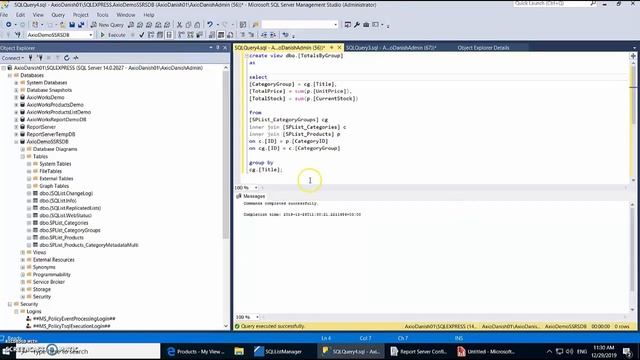This screenshot has width=640, height=360.
Task: Click the Cut scissors icon
Action: 179,24
